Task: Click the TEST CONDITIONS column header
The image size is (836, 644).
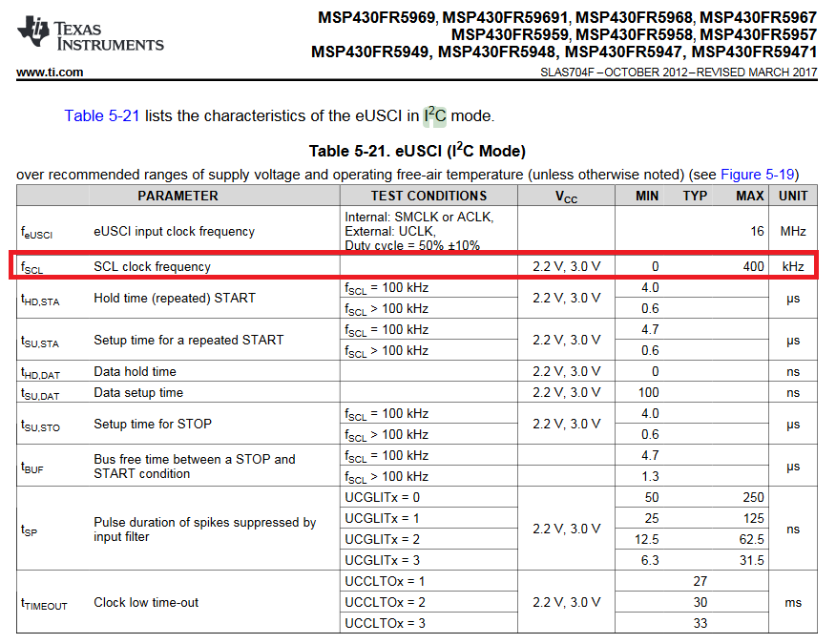Action: pyautogui.click(x=428, y=196)
